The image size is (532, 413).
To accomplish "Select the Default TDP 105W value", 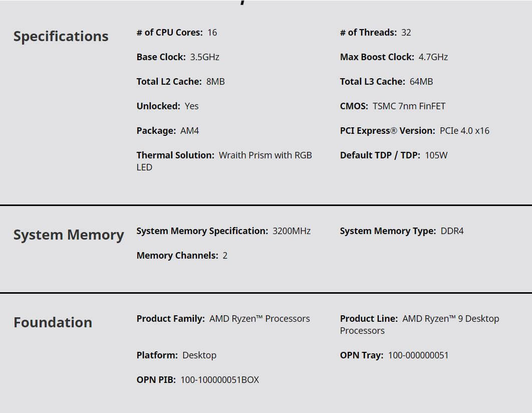I will tap(436, 155).
